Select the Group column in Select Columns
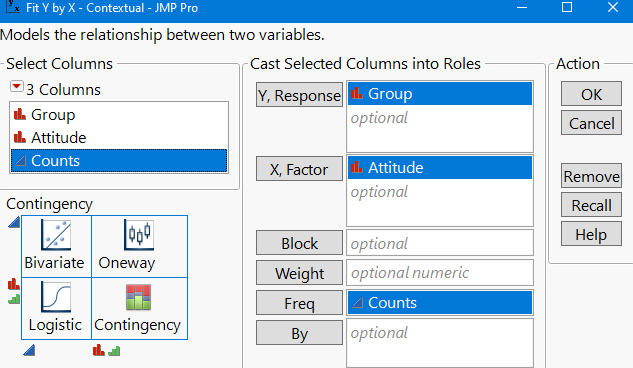The width and height of the screenshot is (633, 368). click(119, 115)
